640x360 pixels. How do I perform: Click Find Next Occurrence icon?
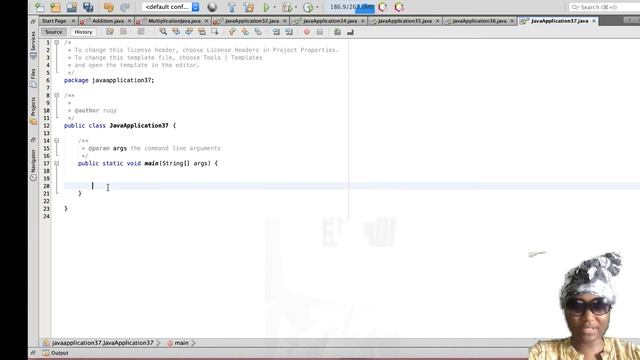click(x=189, y=32)
